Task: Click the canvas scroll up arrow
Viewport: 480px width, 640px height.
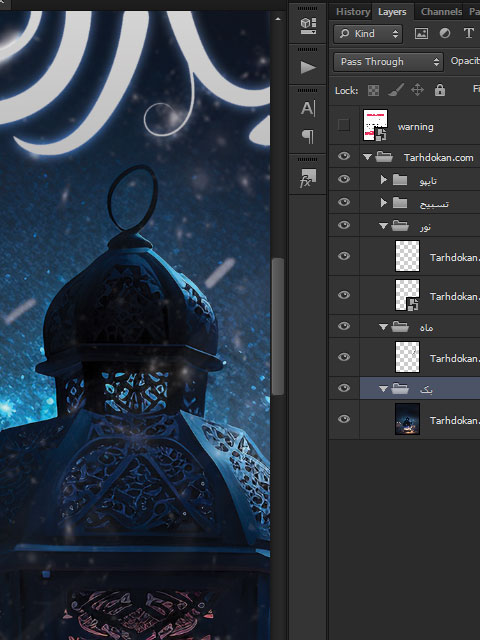Action: (x=278, y=19)
